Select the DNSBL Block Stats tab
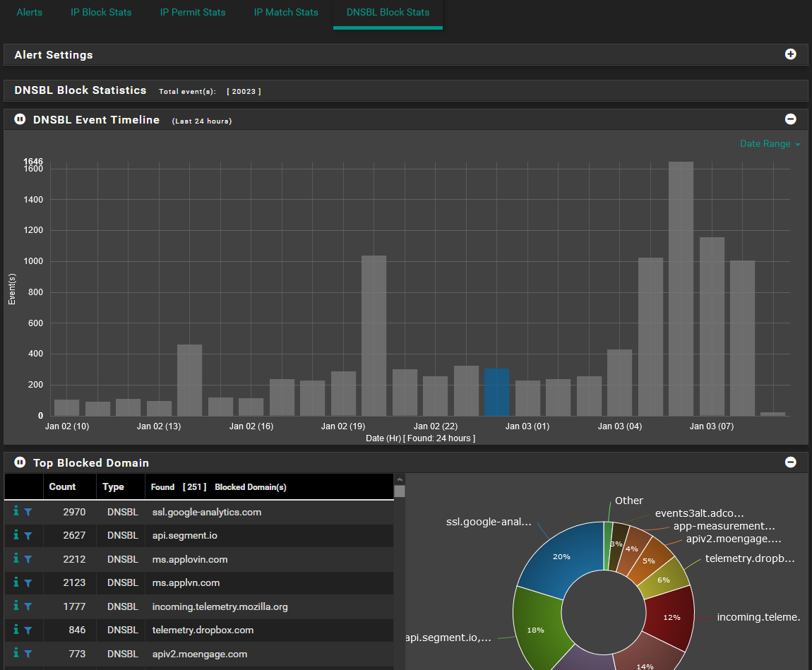Screen dimensions: 812x670 tap(388, 12)
